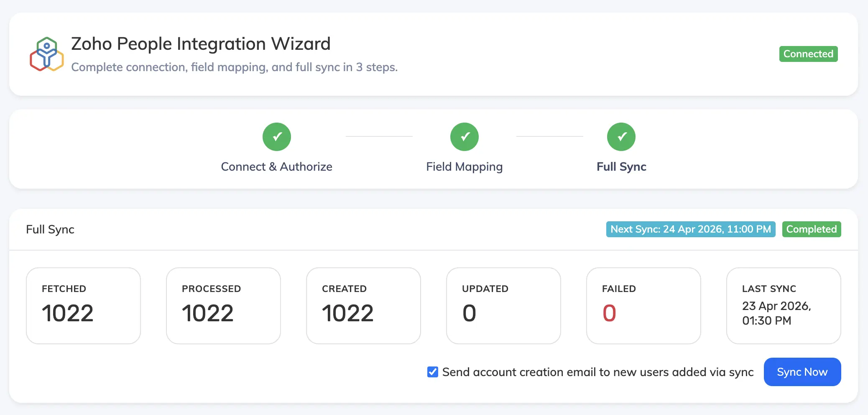Click the 'Complete connection, field mapping' subtitle
The width and height of the screenshot is (868, 415).
(x=234, y=67)
